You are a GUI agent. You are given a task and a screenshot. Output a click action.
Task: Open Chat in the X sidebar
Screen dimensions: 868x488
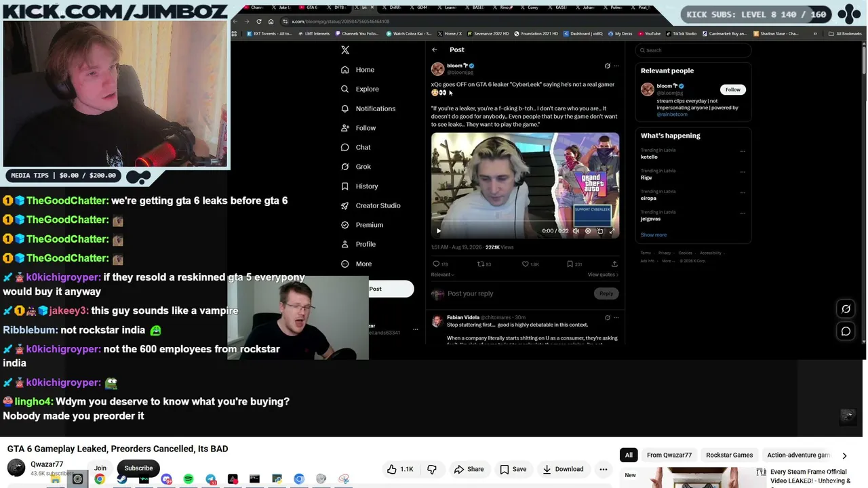pos(356,147)
